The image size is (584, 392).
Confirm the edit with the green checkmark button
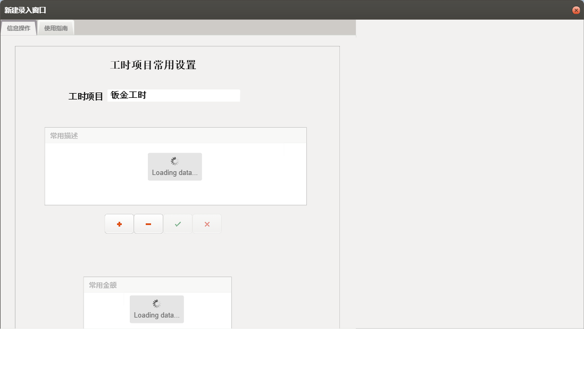[178, 224]
